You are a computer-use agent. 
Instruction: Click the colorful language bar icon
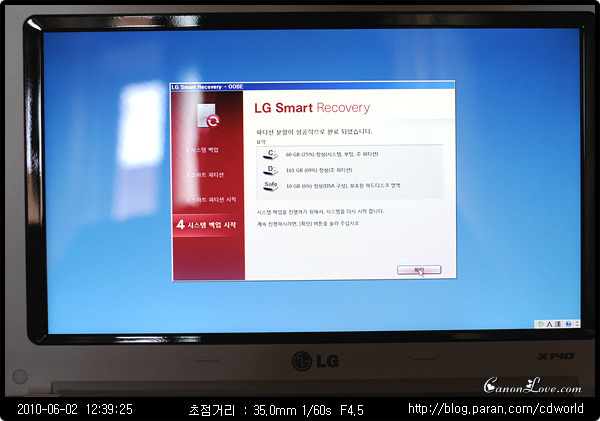[540, 324]
